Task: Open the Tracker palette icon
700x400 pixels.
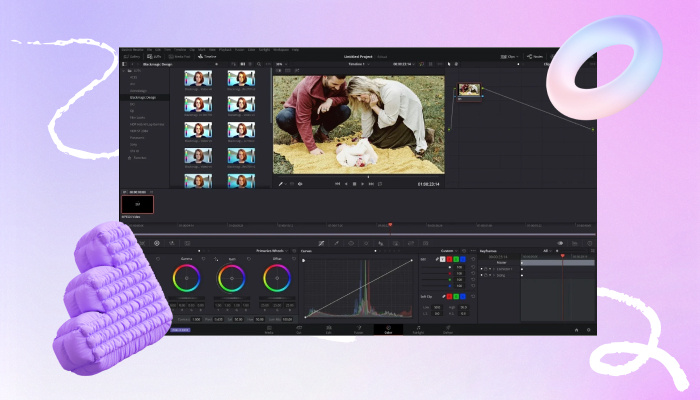Action: click(366, 243)
